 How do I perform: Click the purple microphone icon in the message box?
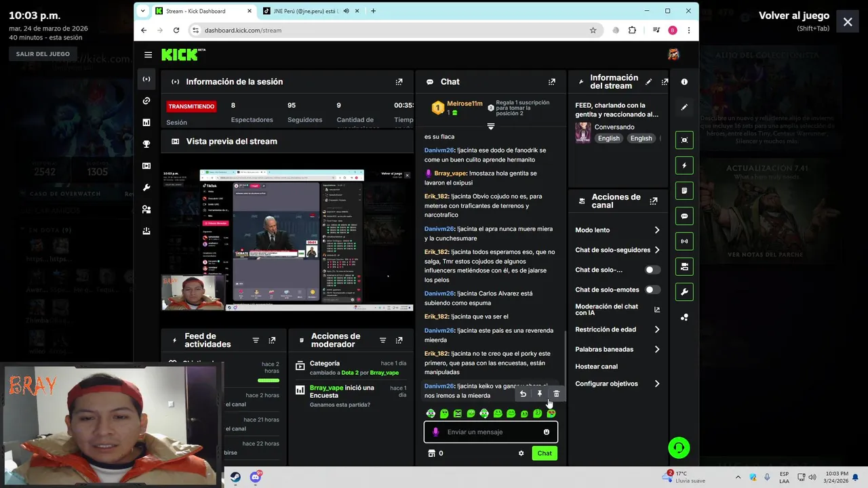pos(435,432)
